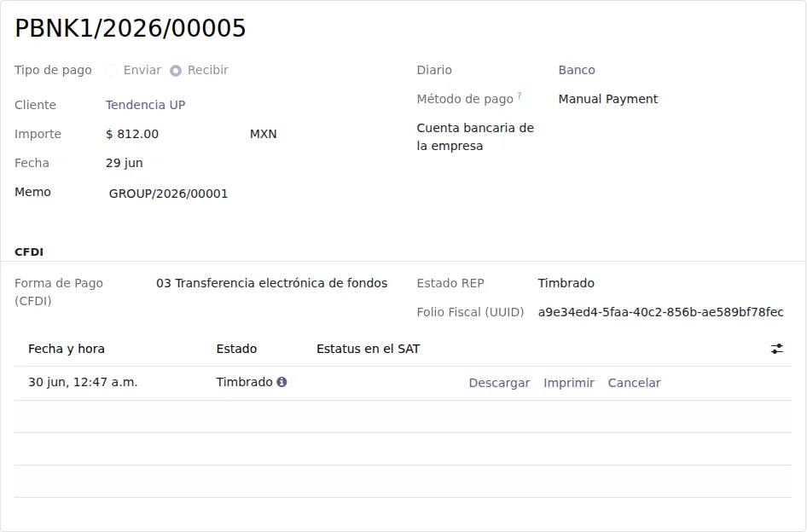Viewport: 807px width, 532px height.
Task: Click Cancelar on the CFDI row
Action: coord(634,383)
